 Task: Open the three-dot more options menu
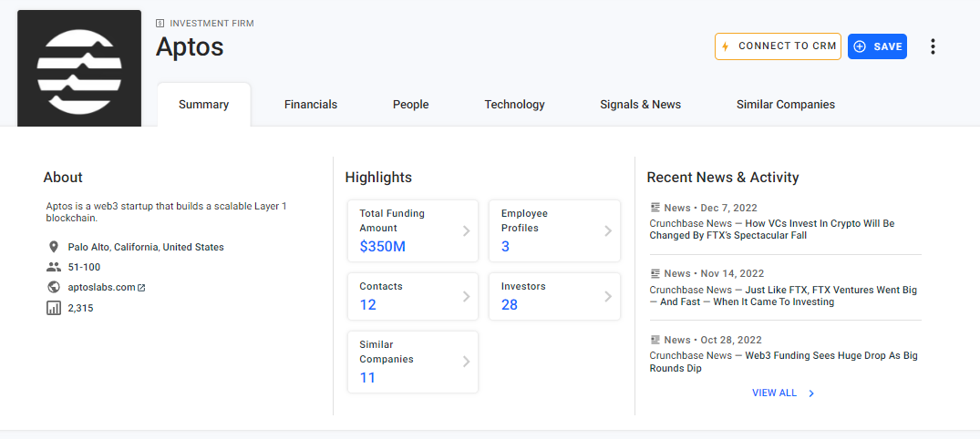pyautogui.click(x=933, y=46)
